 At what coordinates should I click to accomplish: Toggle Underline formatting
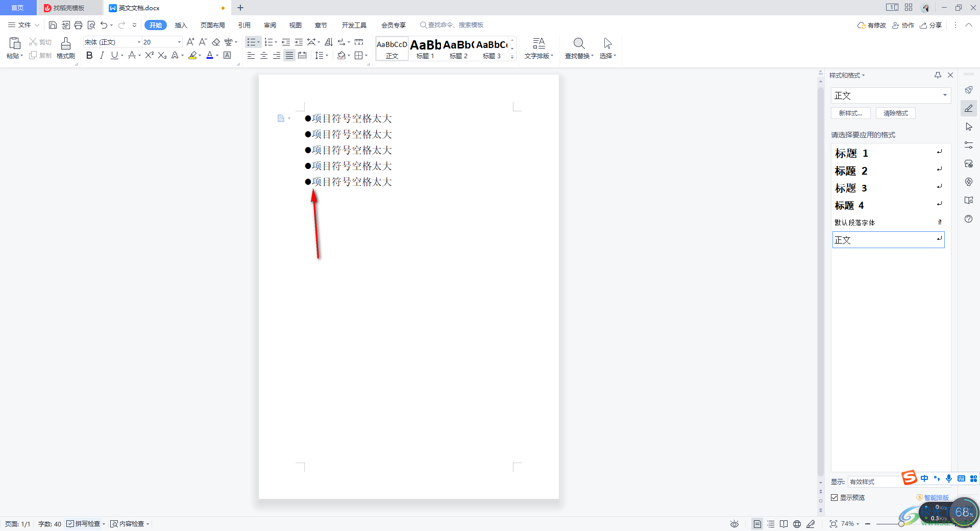pyautogui.click(x=114, y=55)
